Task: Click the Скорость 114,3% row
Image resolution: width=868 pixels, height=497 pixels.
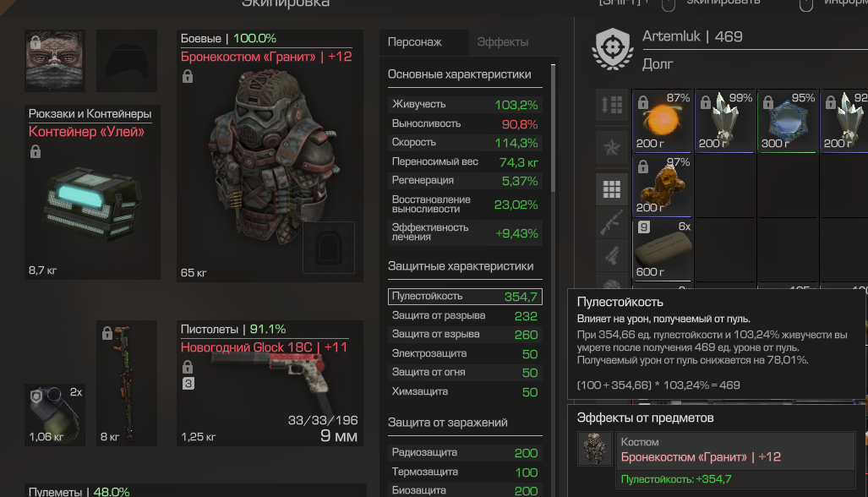Action: pos(465,142)
